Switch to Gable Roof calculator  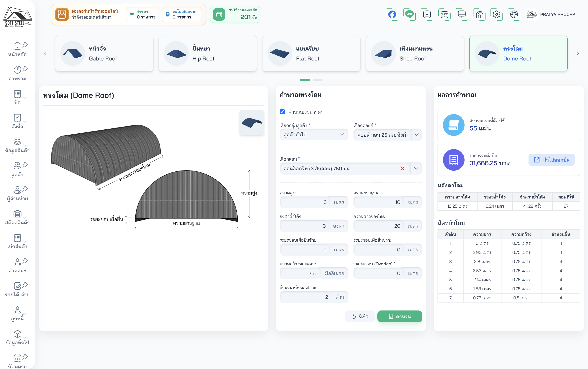[104, 53]
